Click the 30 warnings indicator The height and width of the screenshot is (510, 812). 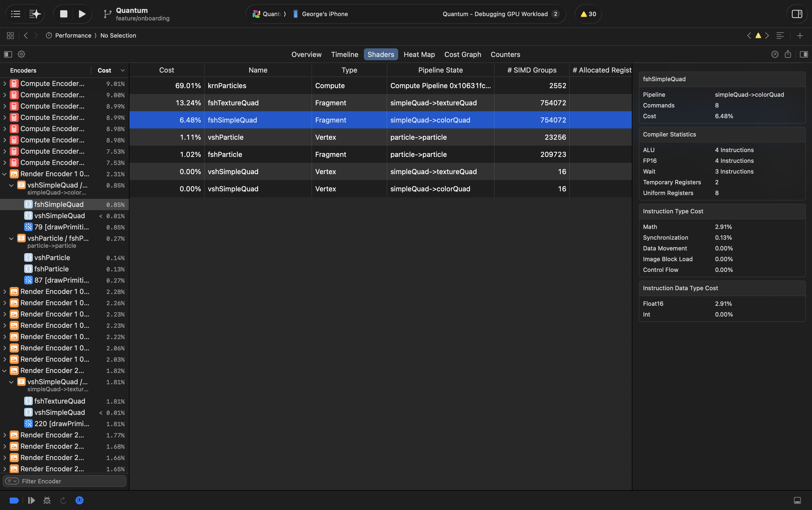pyautogui.click(x=588, y=14)
